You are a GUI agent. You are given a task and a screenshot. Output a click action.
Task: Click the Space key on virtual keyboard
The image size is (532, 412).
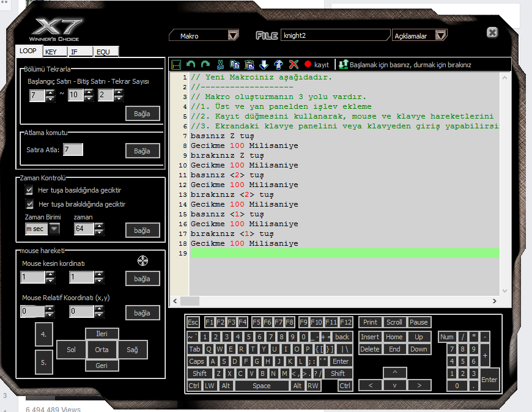(x=262, y=386)
